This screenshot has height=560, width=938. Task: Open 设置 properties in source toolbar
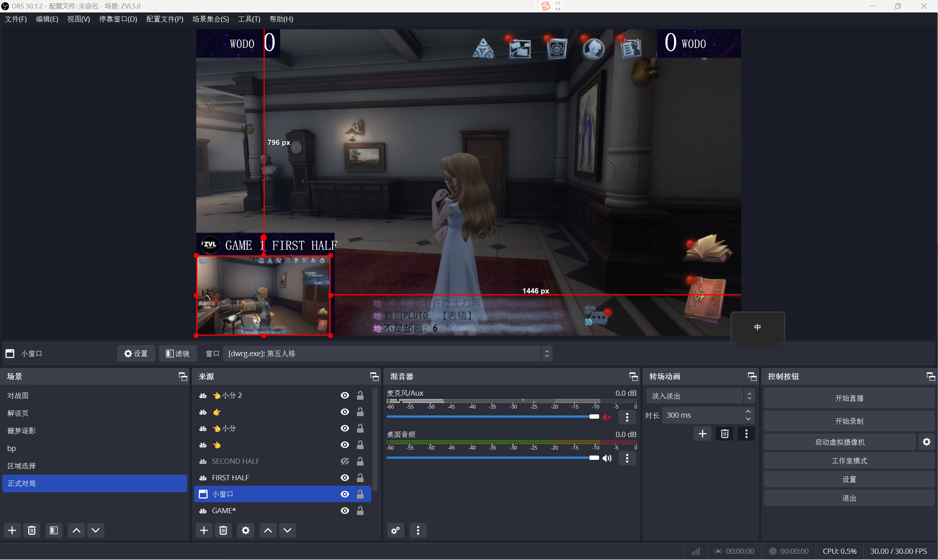coord(136,353)
